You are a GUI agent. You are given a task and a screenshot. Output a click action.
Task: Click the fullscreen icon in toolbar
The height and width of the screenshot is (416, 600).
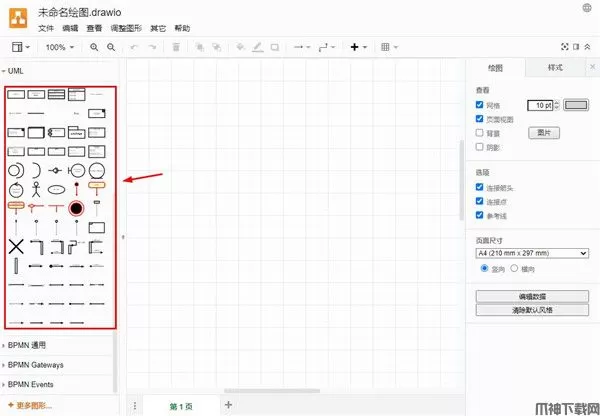(564, 47)
